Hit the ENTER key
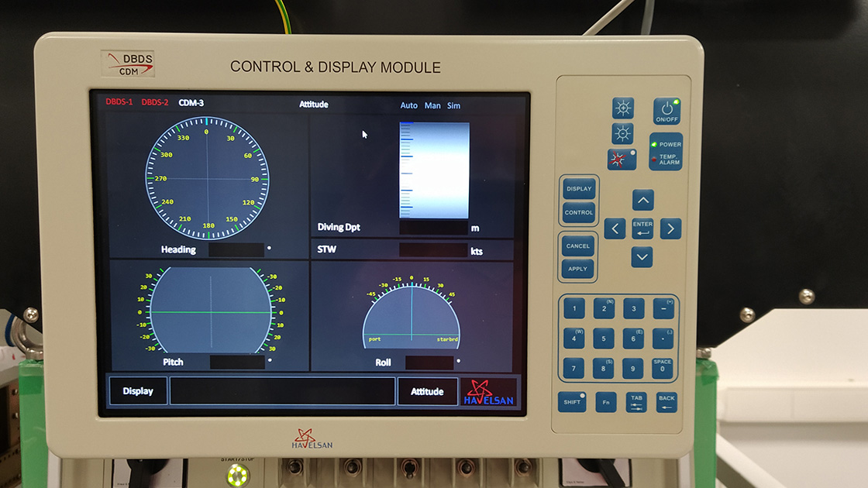 pos(642,229)
